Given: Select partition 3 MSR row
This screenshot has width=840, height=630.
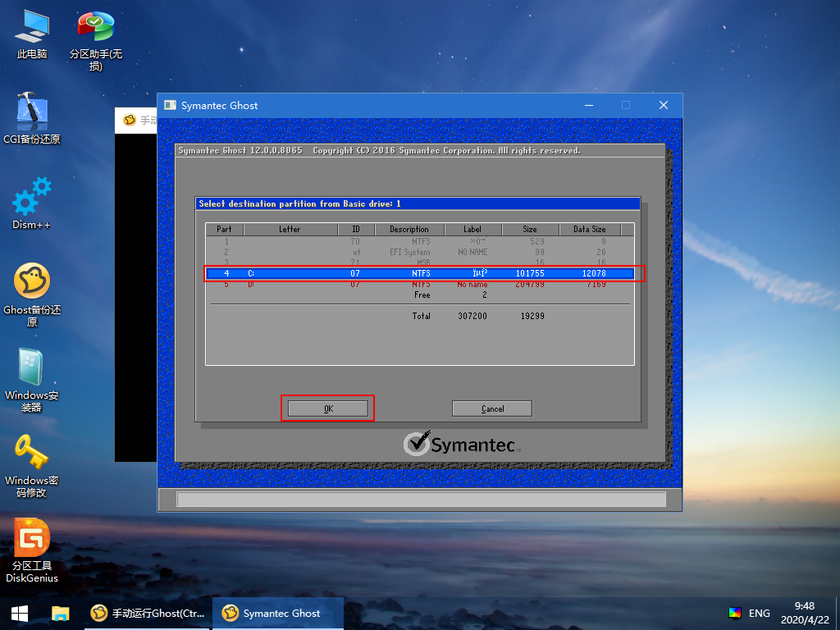Looking at the screenshot, I should [420, 262].
